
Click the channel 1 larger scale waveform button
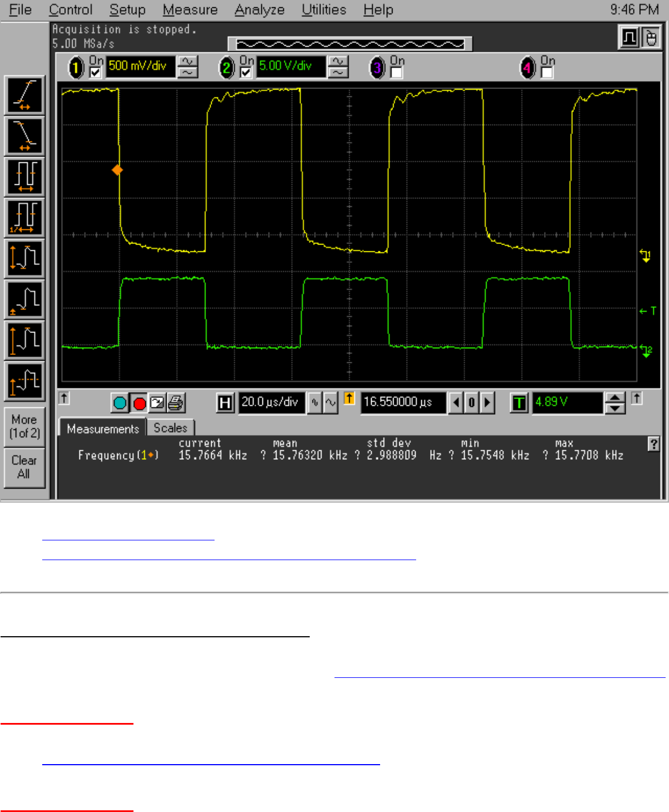[188, 61]
